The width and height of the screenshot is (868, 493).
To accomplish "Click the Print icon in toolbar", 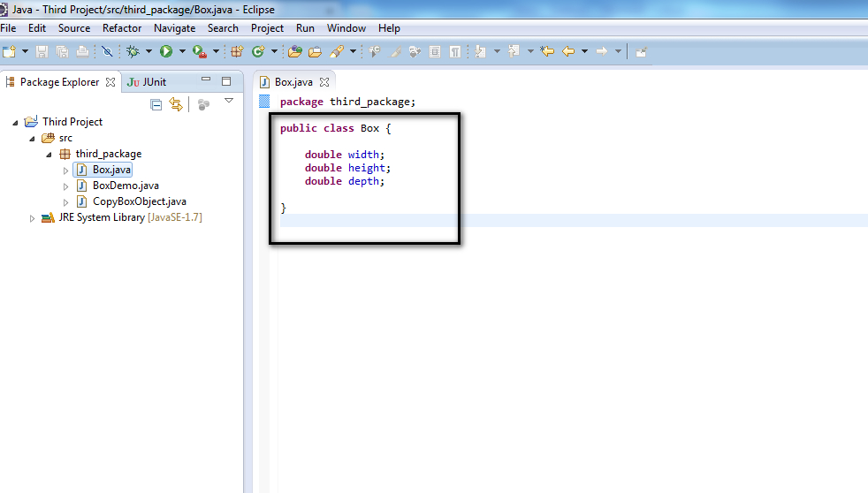I will click(82, 51).
